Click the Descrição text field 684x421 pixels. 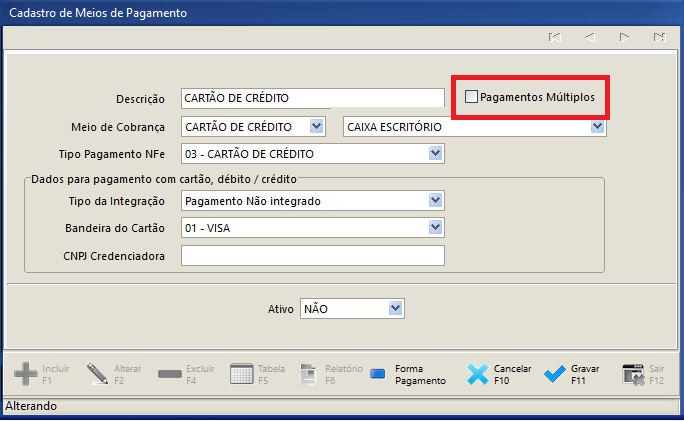(x=313, y=98)
